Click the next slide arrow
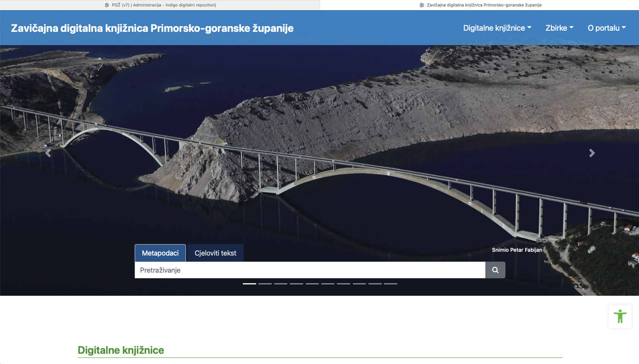Screen dimensions: 639x364 tap(591, 153)
